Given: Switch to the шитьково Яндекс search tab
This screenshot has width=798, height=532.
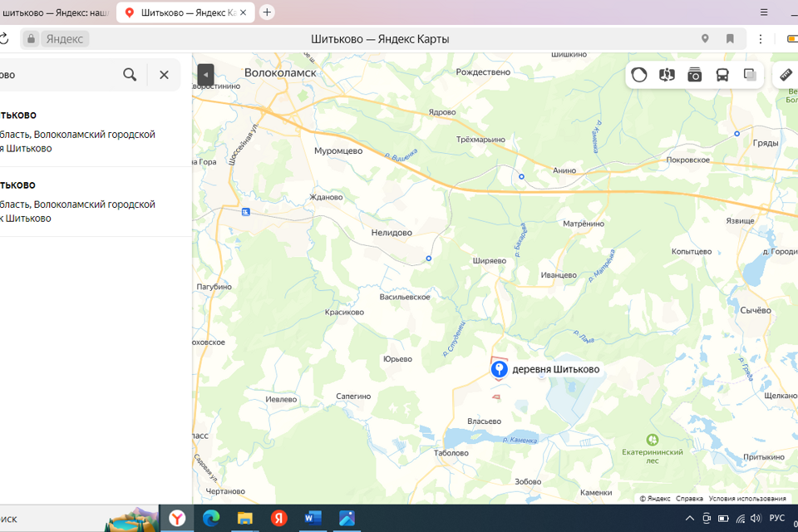Looking at the screenshot, I should 55,12.
